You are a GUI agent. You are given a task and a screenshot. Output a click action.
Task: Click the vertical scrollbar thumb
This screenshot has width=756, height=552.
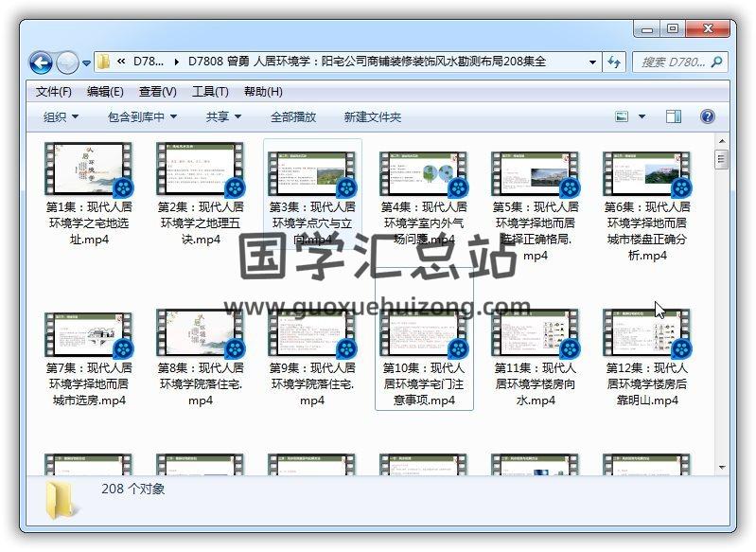(722, 159)
